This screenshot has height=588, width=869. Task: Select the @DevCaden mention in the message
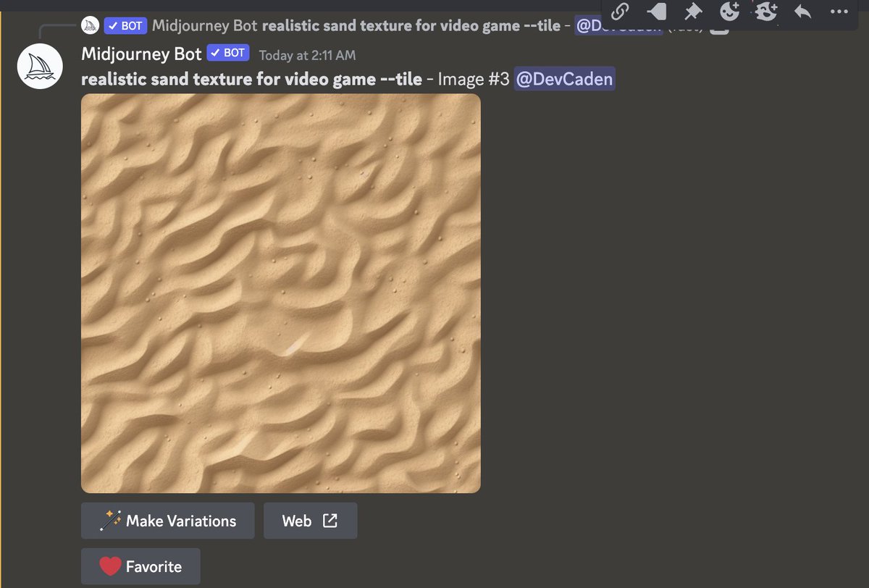[566, 79]
